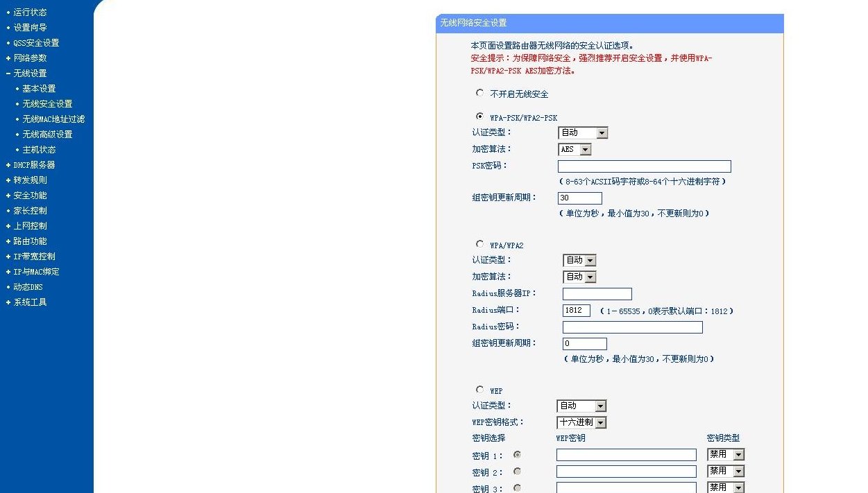Screen dimensions: 868x493
Task: Select the WEP security mode
Action: 479,389
